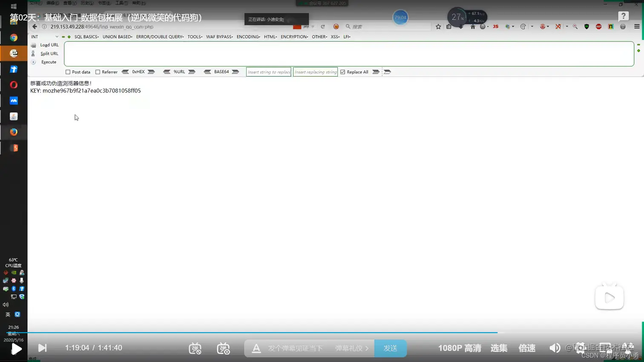Open Opera from the taskbar
Image resolution: width=644 pixels, height=362 pixels.
14,85
